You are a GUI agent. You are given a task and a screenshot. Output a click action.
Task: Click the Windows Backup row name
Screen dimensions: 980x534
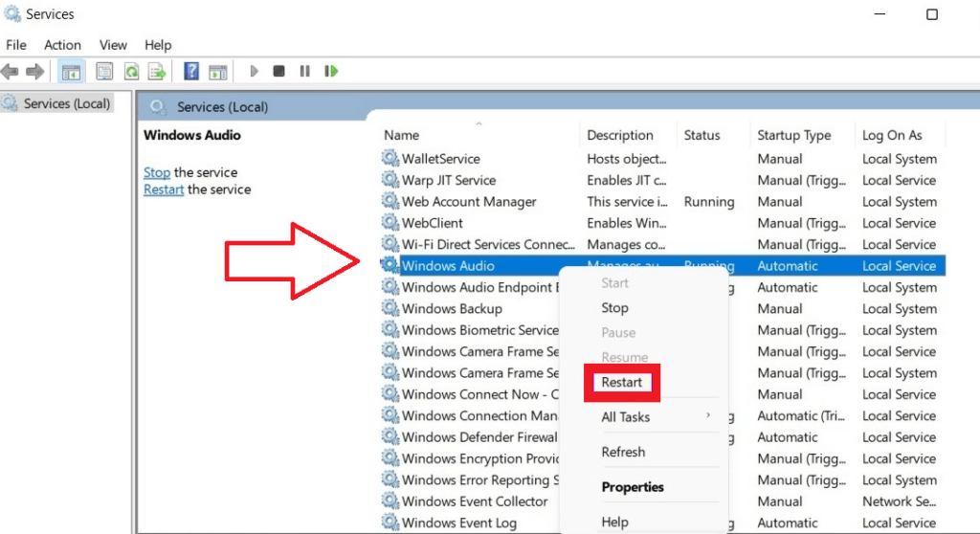point(452,308)
